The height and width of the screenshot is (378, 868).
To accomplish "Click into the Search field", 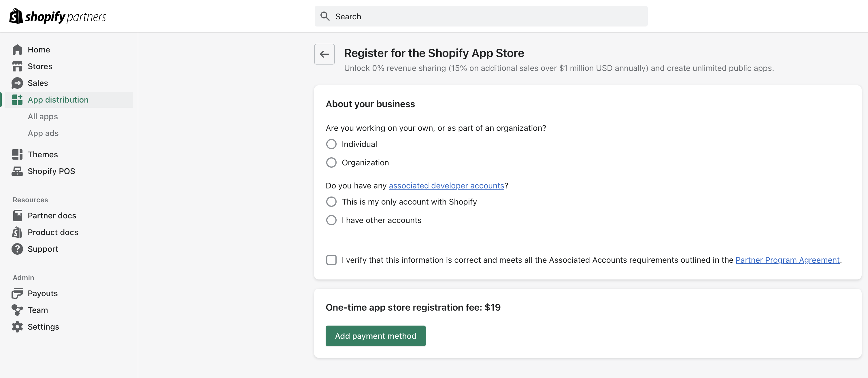I will click(x=485, y=16).
